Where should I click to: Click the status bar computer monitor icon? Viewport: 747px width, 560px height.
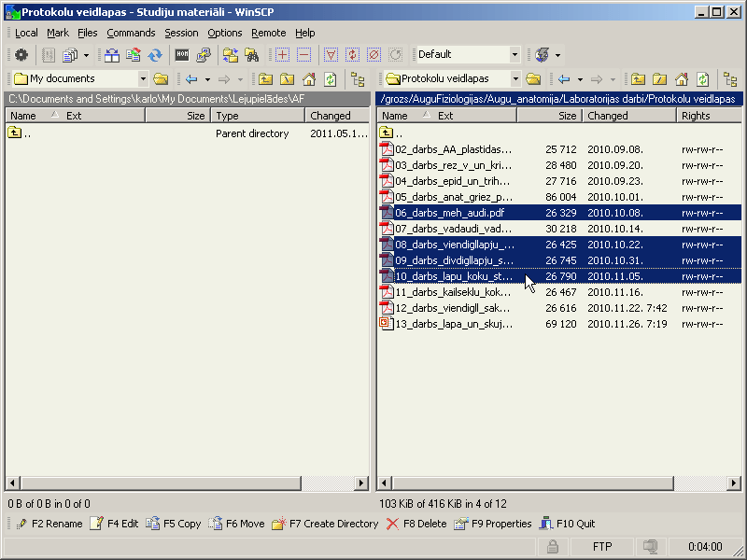650,547
